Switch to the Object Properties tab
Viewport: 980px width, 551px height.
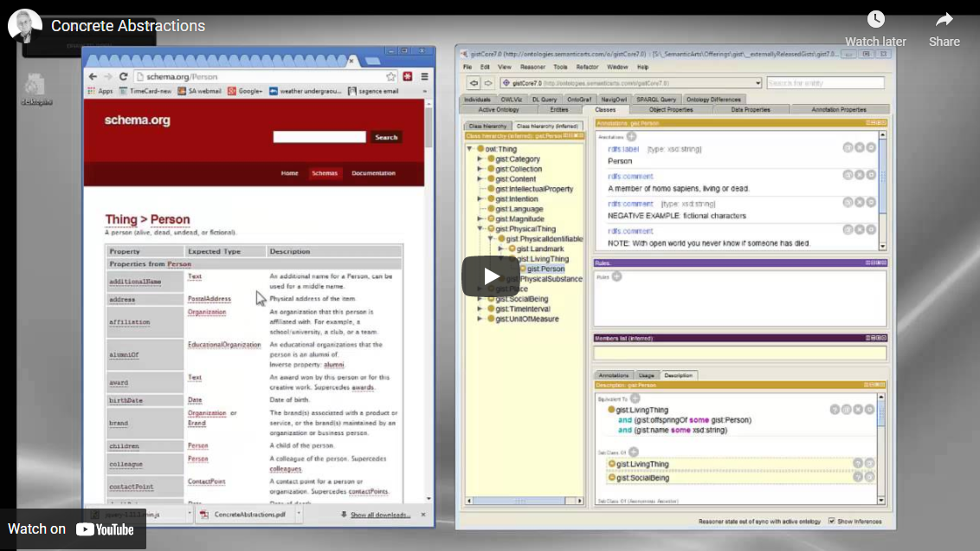pyautogui.click(x=671, y=109)
